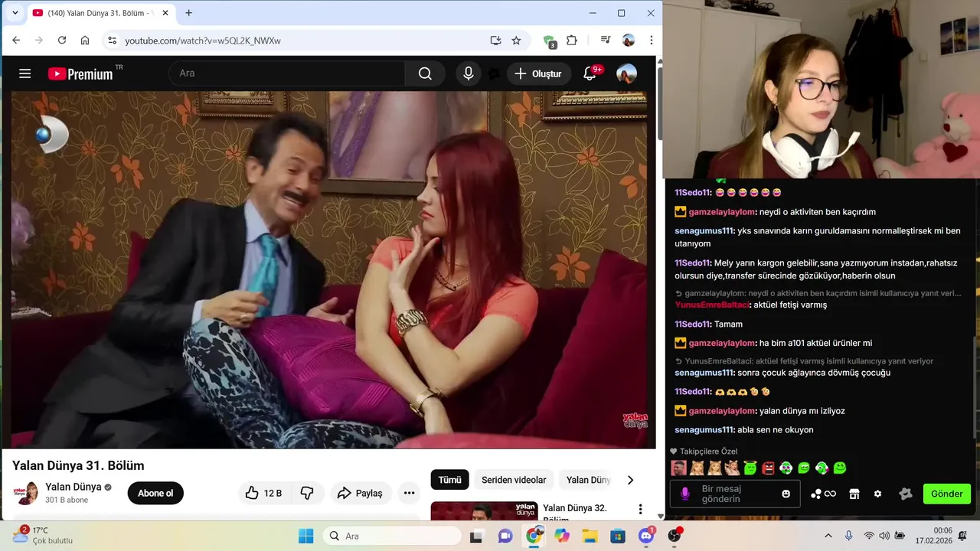Screen dimensions: 980x551
Task: Start voice search with microphone icon
Action: [468, 73]
